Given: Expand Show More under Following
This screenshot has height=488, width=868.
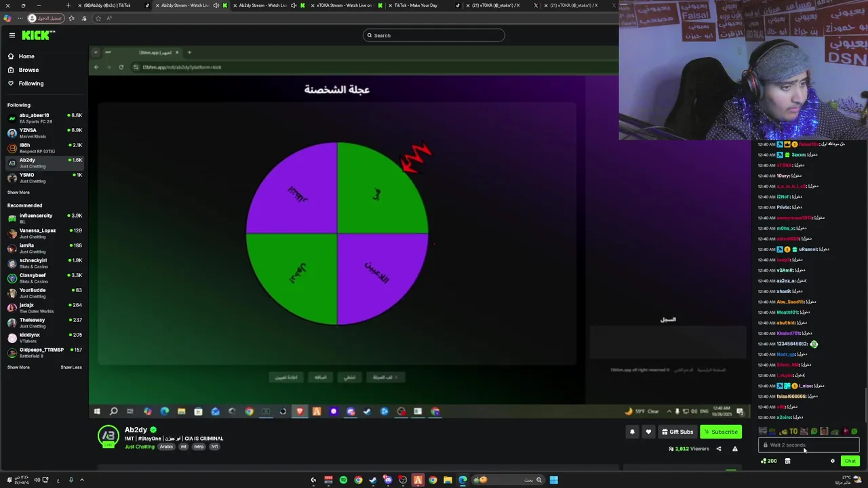Looking at the screenshot, I should point(18,192).
